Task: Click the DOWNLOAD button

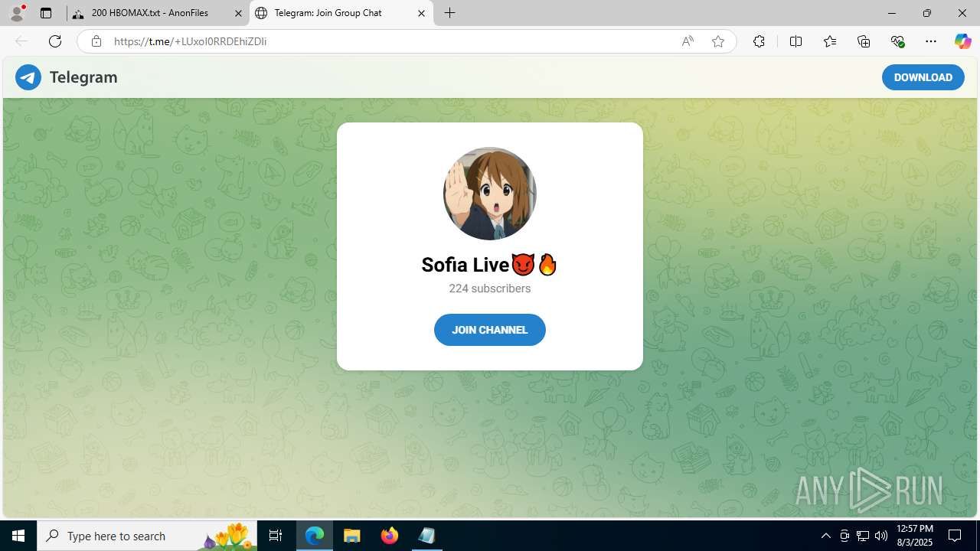Action: click(x=923, y=77)
